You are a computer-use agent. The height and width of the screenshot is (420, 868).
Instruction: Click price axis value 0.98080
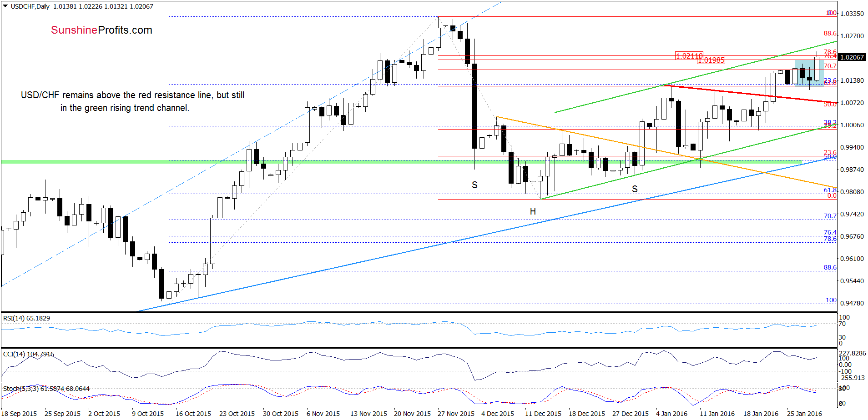coord(852,192)
